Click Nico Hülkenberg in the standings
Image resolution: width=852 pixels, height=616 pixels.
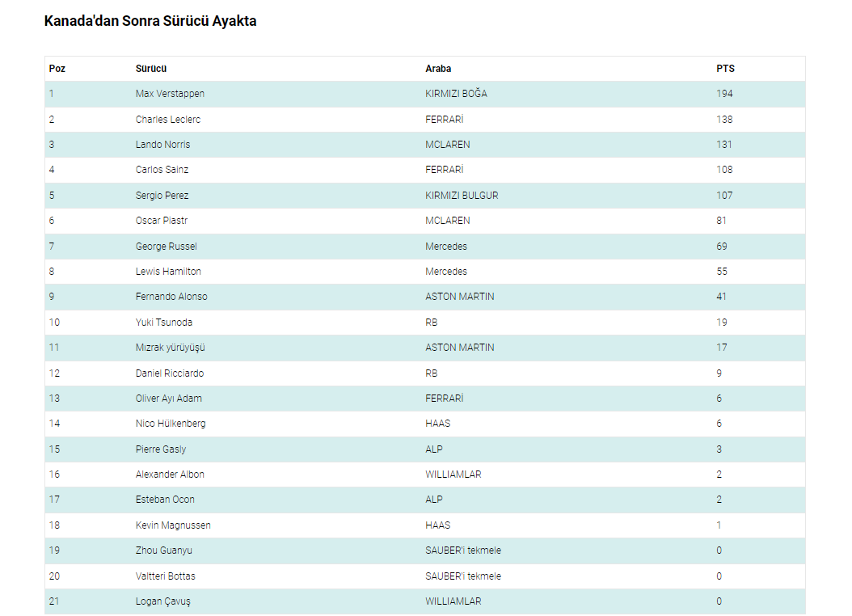click(171, 424)
